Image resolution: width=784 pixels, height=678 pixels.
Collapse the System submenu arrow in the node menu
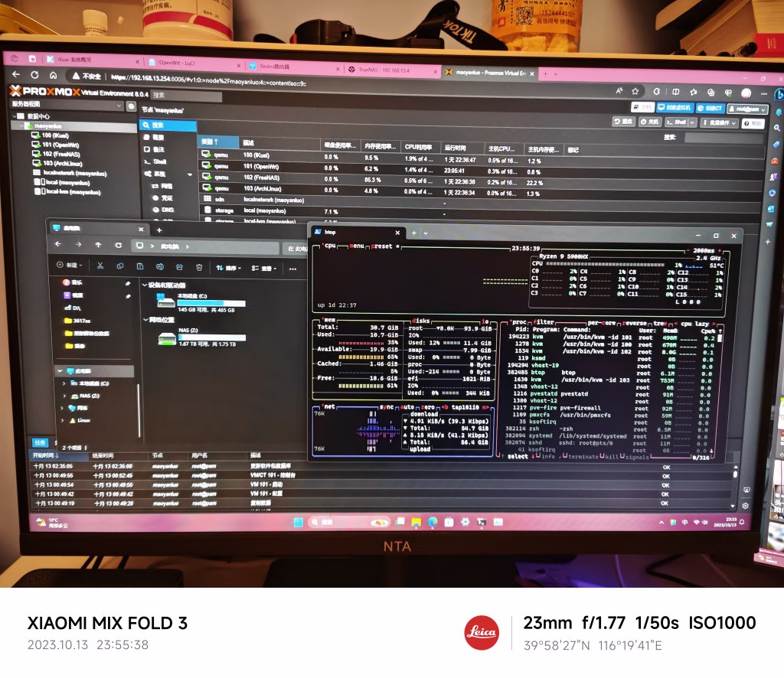(x=190, y=174)
